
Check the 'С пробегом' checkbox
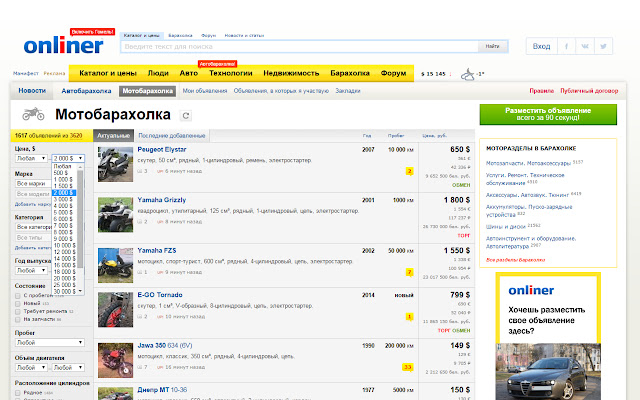coord(18,296)
